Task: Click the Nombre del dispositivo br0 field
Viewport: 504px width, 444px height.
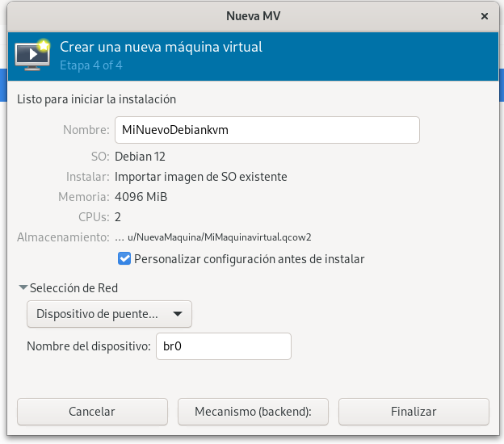Action: pos(224,346)
